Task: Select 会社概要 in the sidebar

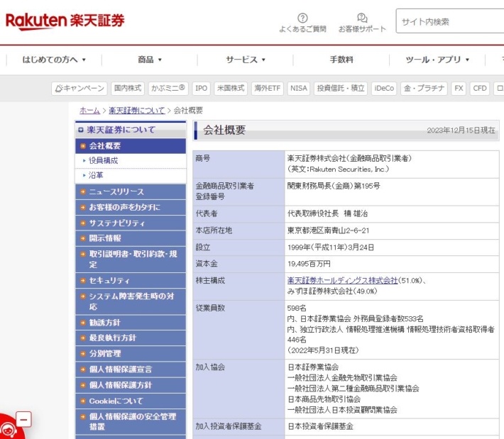Action: coord(131,146)
